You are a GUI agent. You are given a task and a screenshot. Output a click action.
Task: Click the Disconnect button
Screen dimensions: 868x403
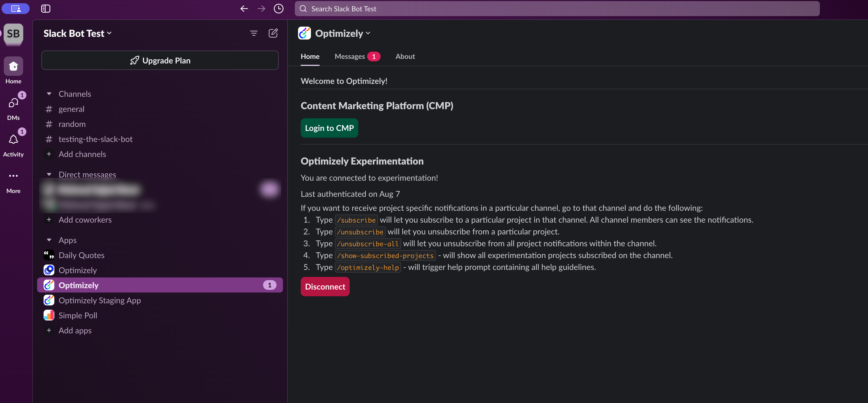(x=325, y=286)
